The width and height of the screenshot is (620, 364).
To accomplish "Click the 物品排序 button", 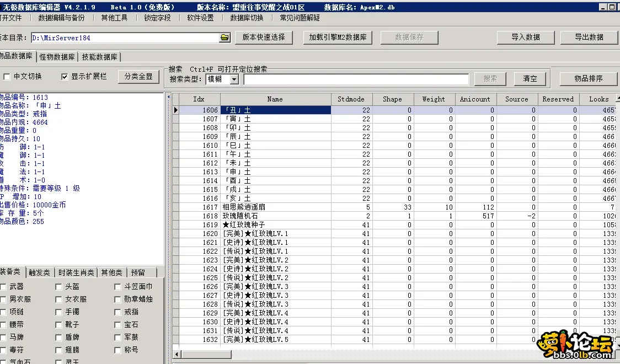I will [x=589, y=79].
